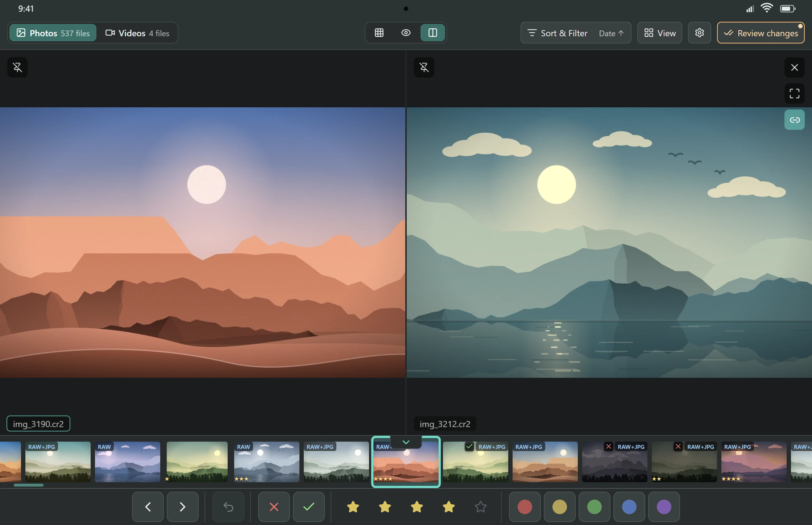This screenshot has height=525, width=812.
Task: Select green-checked RAW+JPG thumbnail
Action: (x=476, y=462)
